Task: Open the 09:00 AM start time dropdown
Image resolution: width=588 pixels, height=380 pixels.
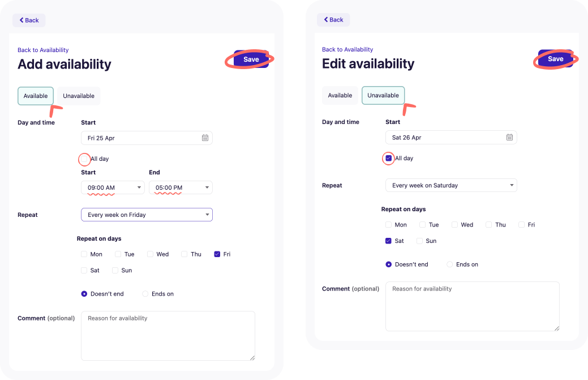Action: point(113,187)
